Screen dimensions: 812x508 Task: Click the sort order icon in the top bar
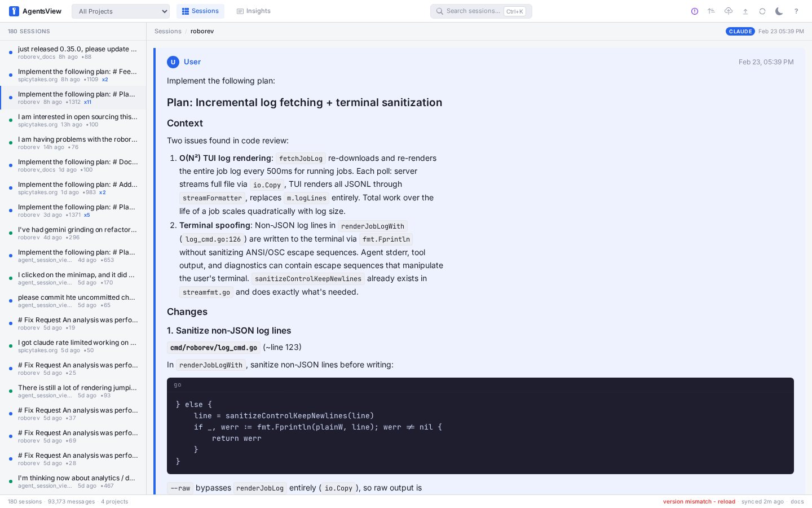711,11
